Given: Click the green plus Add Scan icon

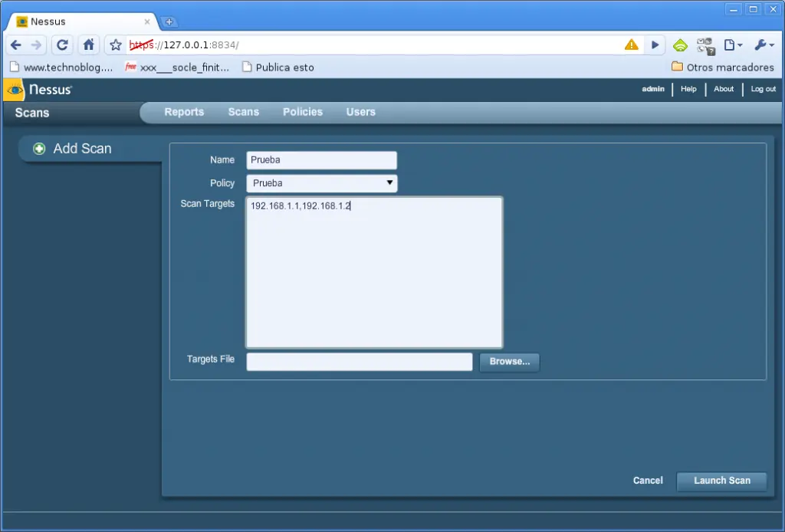Looking at the screenshot, I should point(39,149).
